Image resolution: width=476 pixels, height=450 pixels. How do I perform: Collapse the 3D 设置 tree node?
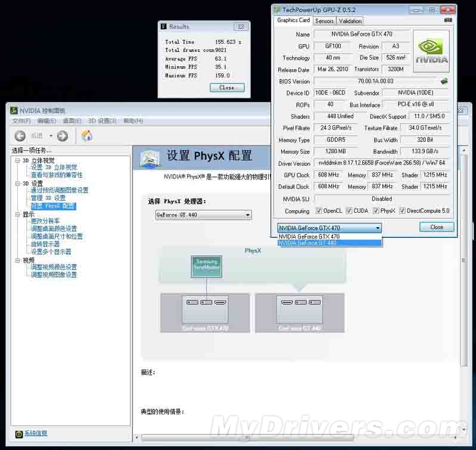click(18, 184)
